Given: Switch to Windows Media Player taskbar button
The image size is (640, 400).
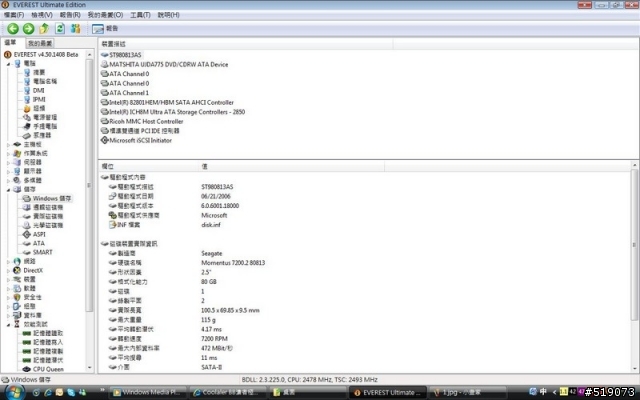Looking at the screenshot, I should pos(148,392).
